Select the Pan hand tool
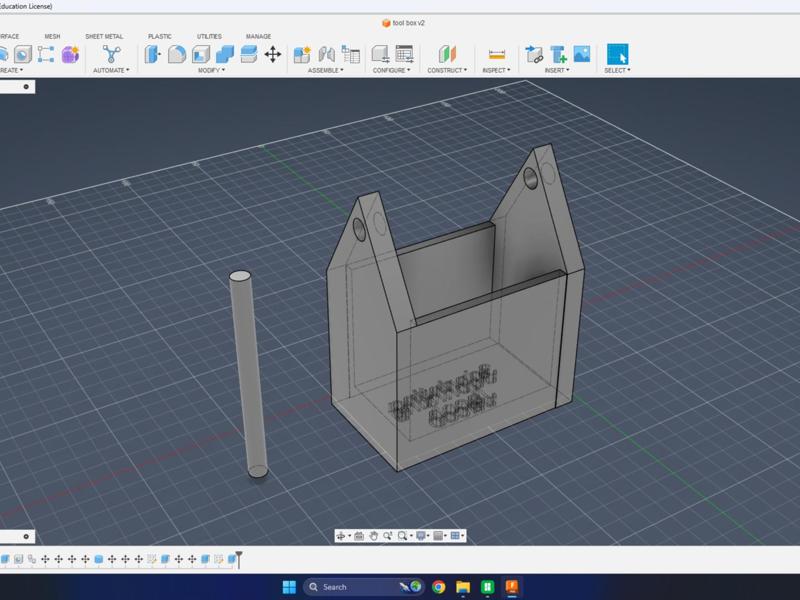This screenshot has width=800, height=600. 373,536
